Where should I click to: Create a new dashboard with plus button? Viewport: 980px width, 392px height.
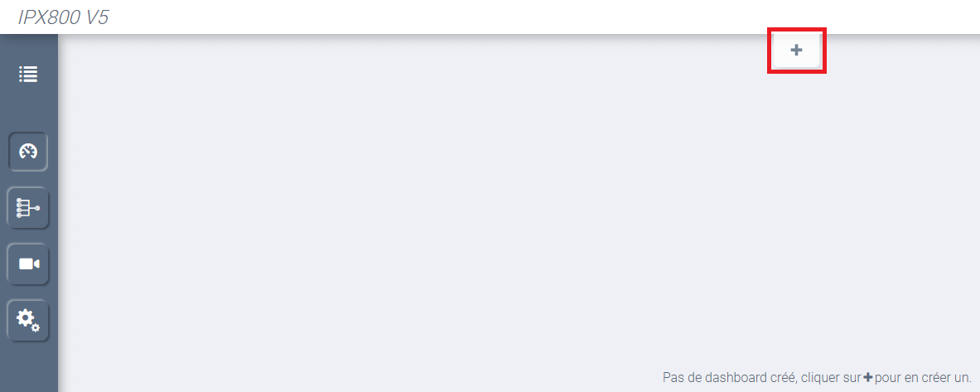click(x=796, y=50)
